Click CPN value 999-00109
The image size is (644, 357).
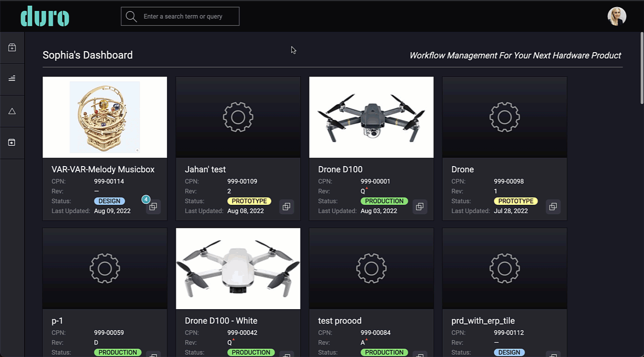pyautogui.click(x=242, y=181)
